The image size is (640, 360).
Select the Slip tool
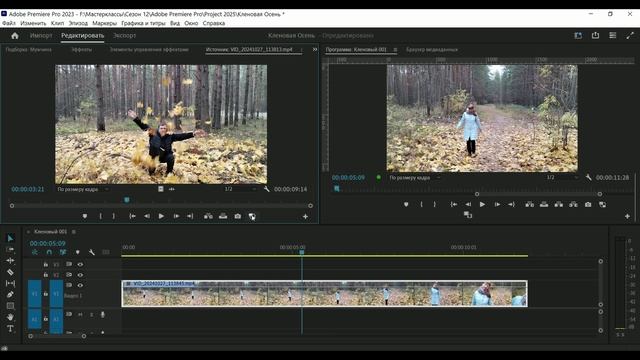coord(10,283)
